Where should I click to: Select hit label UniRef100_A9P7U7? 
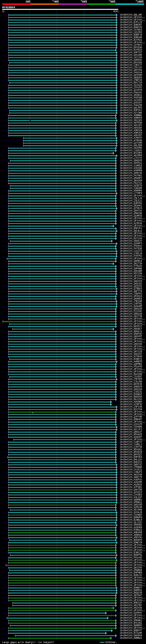tap(131, 53)
